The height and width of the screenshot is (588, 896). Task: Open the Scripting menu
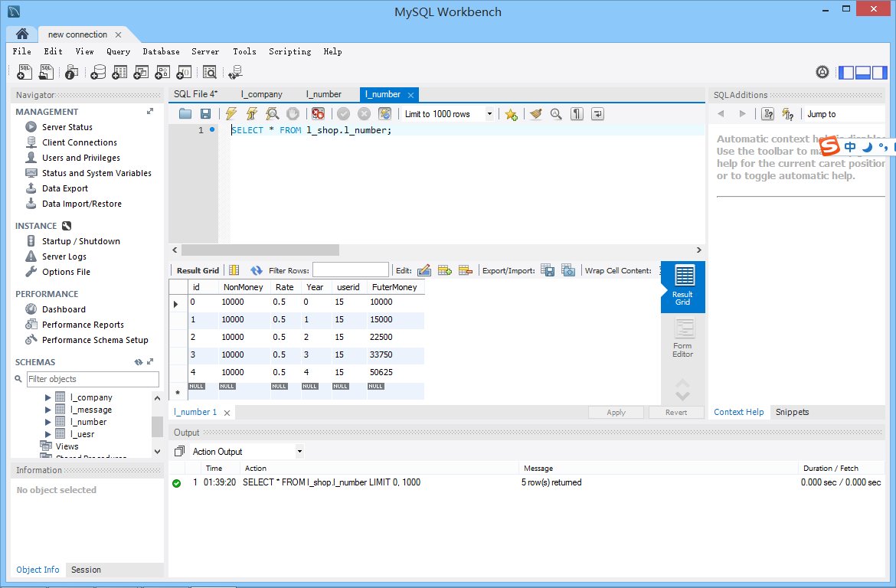click(x=289, y=51)
